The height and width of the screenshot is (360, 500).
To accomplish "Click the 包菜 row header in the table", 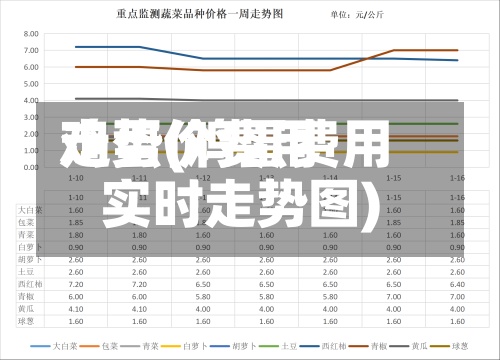I will pyautogui.click(x=26, y=222).
